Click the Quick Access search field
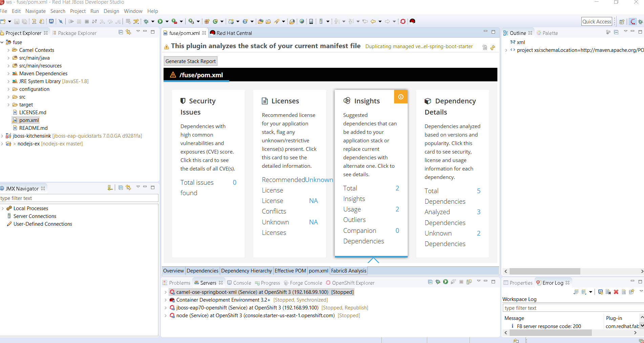Viewport: 644px width, 343px height. tap(597, 22)
